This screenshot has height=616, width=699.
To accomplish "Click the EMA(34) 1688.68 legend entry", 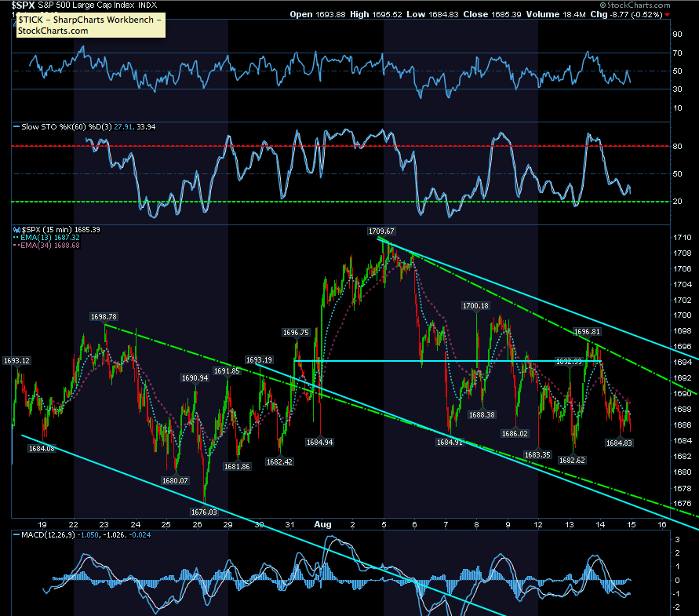I will (x=50, y=246).
